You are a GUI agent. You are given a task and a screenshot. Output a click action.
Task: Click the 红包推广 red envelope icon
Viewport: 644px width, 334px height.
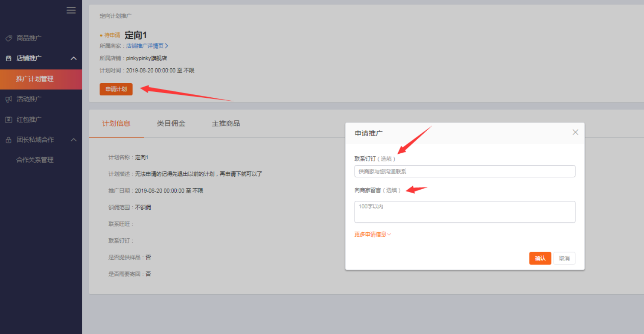coord(9,120)
